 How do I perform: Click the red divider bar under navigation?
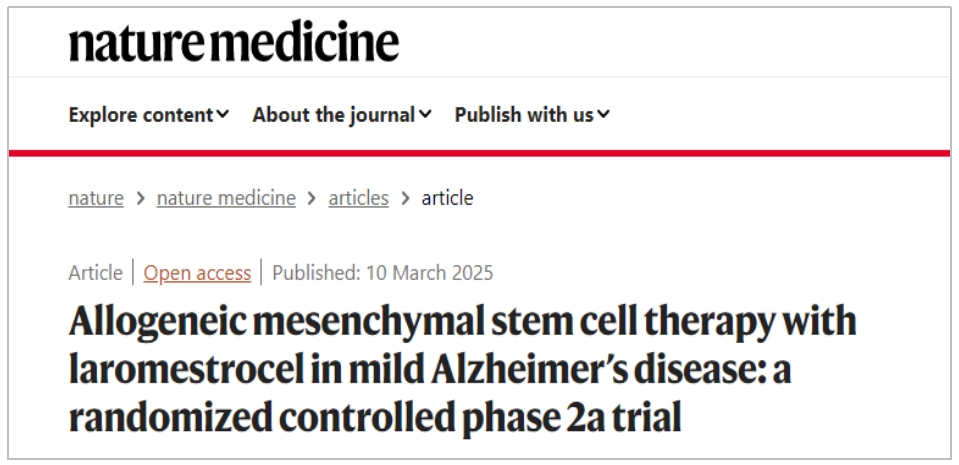(479, 153)
